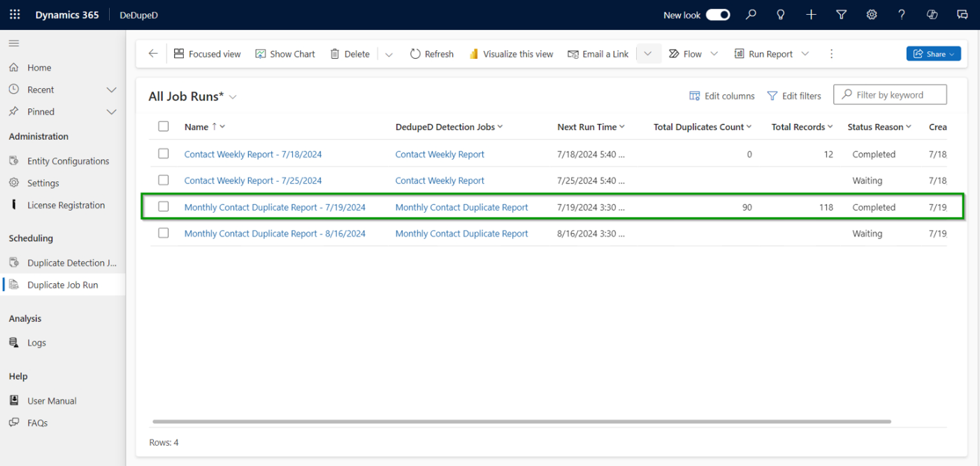Expand the All Job Runs view selector
Image resolution: width=980 pixels, height=466 pixels.
point(233,96)
